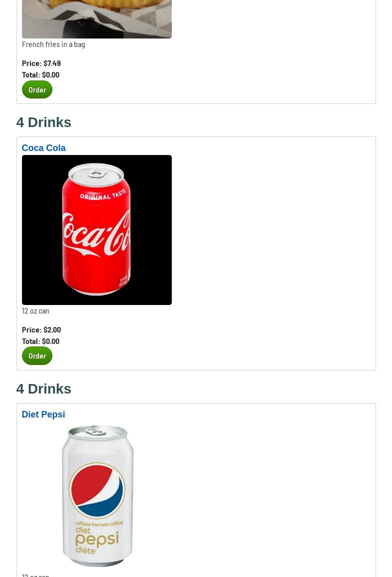This screenshot has width=392, height=577.
Task: Select the Coca Cola can image
Action: [96, 230]
